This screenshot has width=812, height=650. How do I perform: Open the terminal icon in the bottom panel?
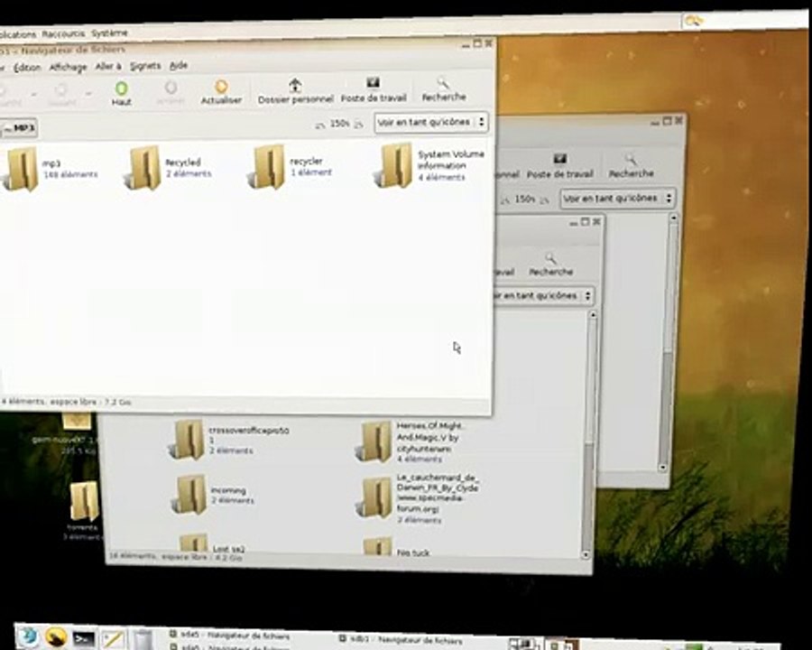(x=84, y=638)
